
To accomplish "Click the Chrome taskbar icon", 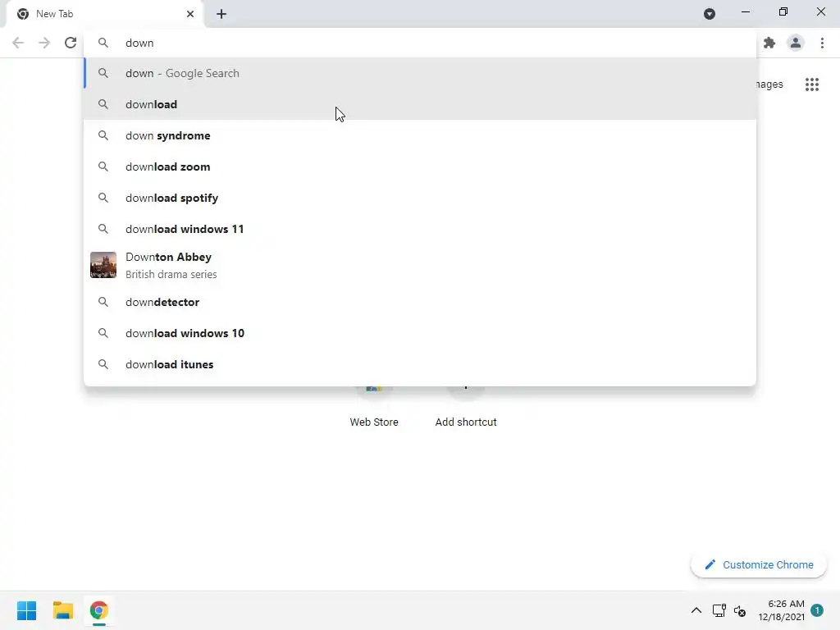I will 99,610.
